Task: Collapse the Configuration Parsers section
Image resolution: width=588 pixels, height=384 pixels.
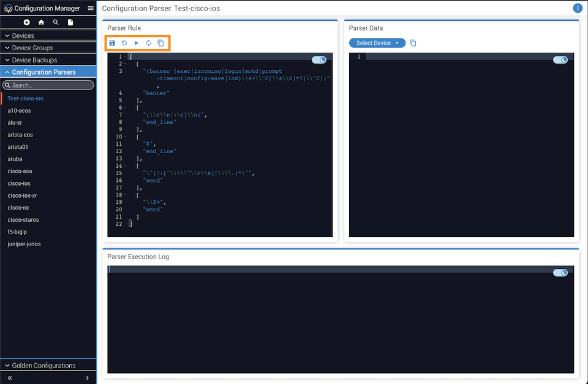Action: pyautogui.click(x=48, y=72)
